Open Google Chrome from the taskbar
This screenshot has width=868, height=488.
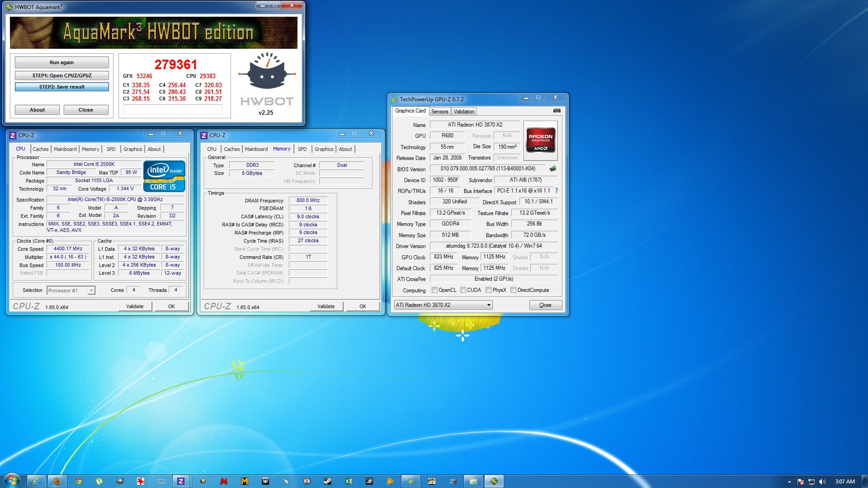(x=78, y=481)
